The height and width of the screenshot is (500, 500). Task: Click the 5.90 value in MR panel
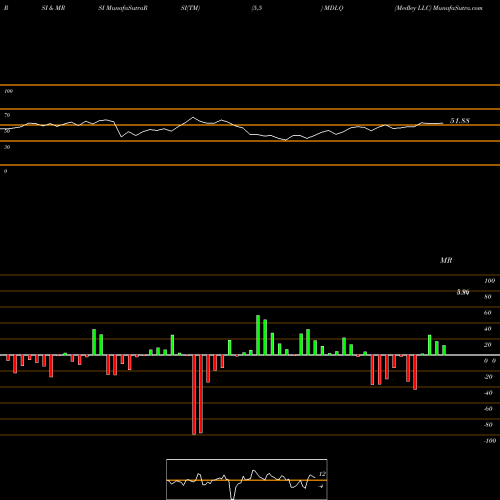tap(463, 292)
